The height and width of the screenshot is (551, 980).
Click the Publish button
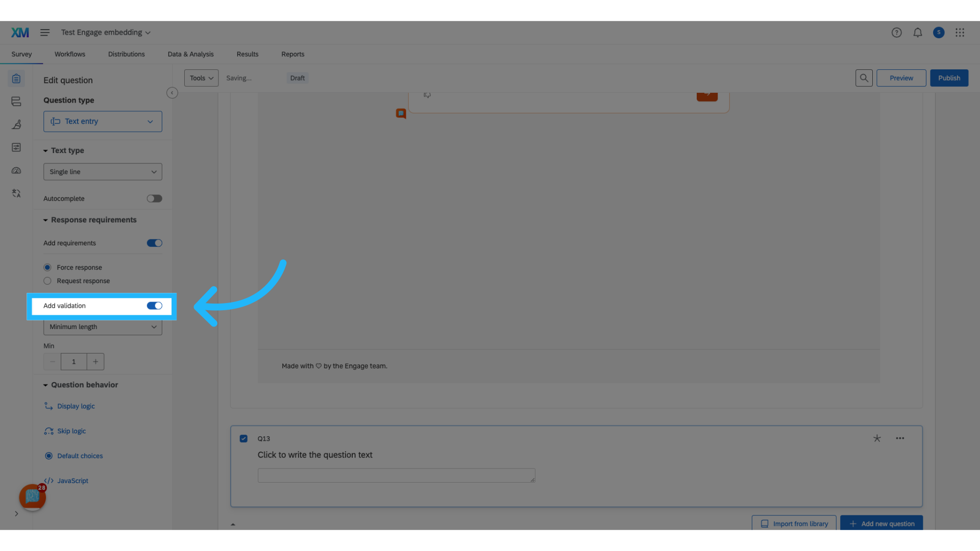pyautogui.click(x=949, y=78)
